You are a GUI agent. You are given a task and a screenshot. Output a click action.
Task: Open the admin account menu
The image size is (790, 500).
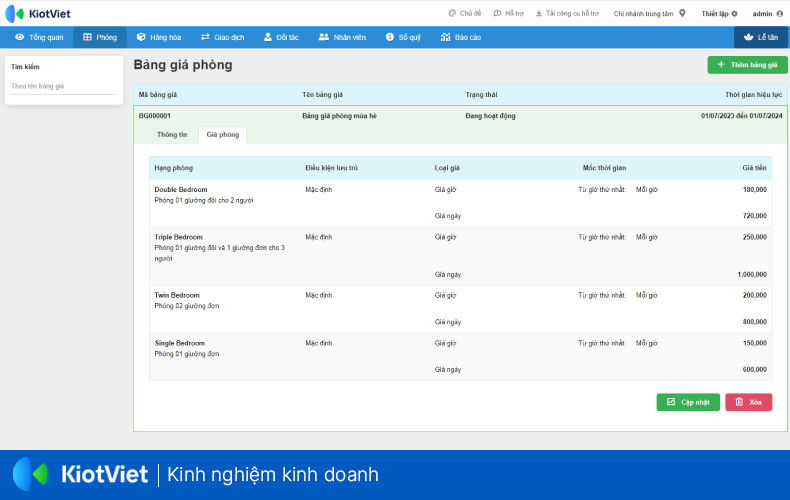coord(767,14)
